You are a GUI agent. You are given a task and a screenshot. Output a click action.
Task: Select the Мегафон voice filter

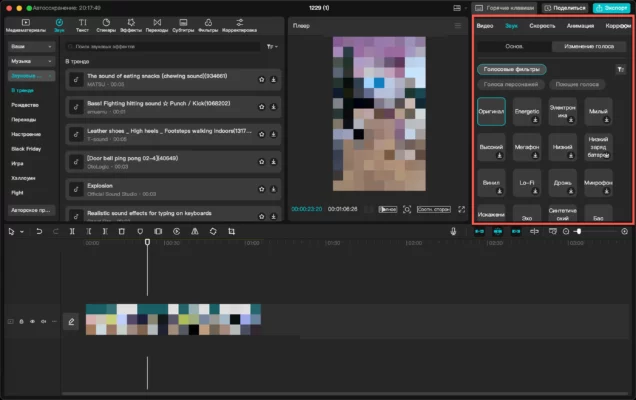click(527, 147)
